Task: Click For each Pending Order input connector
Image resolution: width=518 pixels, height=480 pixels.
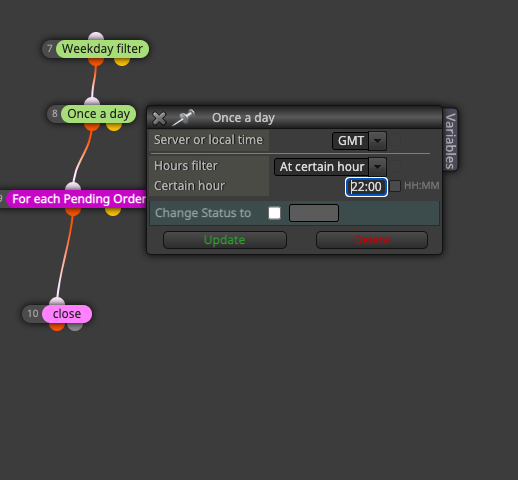Action: click(x=73, y=186)
